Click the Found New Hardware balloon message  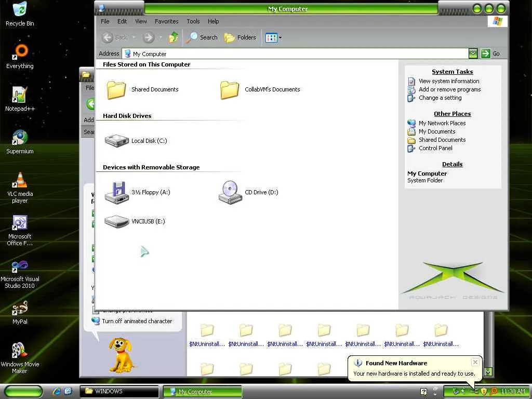pyautogui.click(x=414, y=374)
